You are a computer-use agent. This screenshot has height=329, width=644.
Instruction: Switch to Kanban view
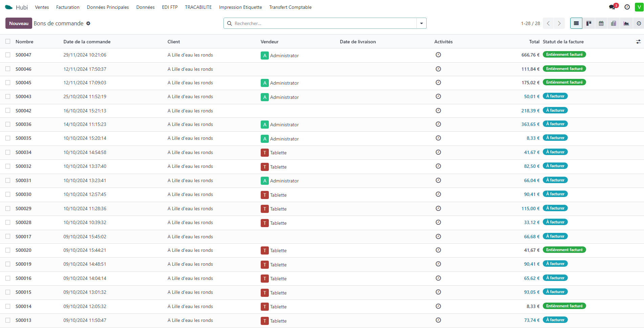pos(589,23)
